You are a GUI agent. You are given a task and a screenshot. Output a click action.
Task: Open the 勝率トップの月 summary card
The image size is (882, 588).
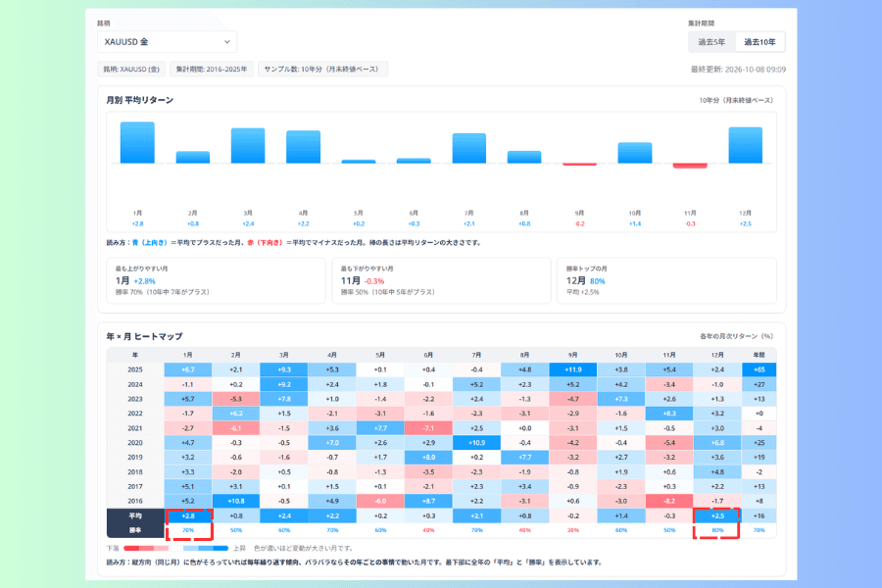[x=666, y=280]
